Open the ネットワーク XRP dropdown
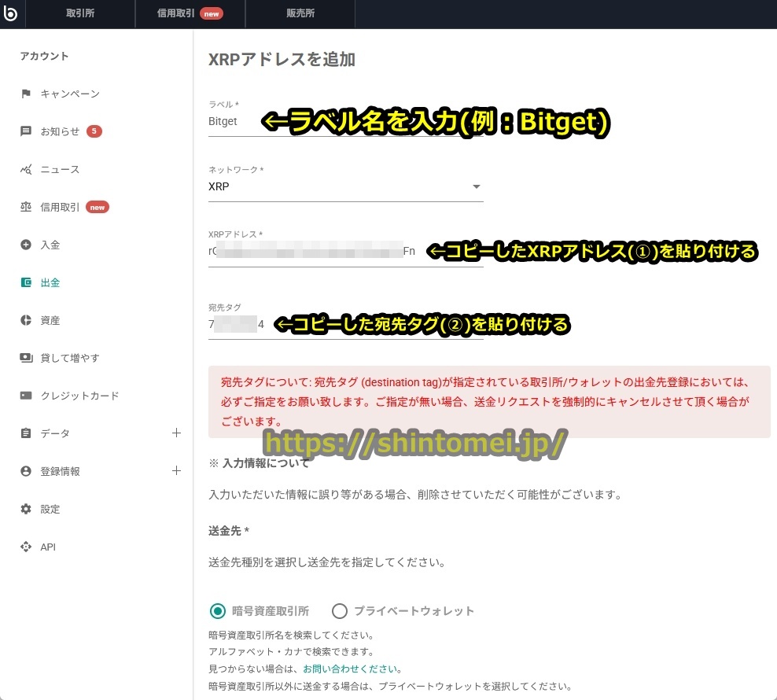 coord(346,187)
